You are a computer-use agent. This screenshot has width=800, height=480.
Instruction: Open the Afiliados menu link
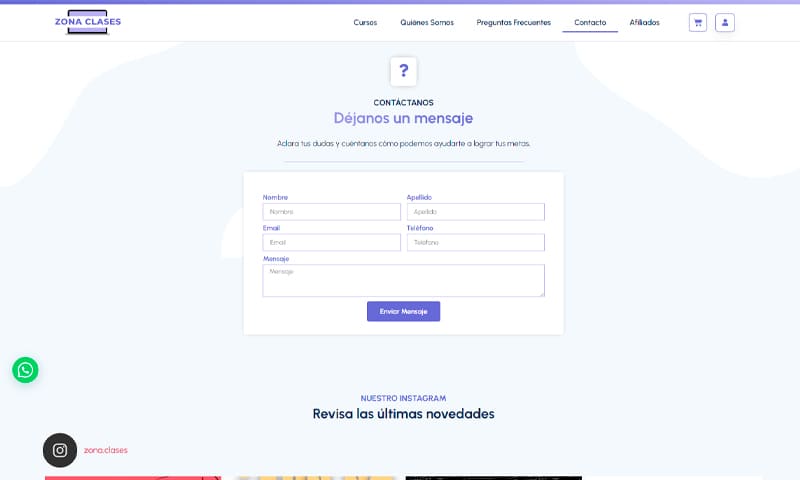(x=644, y=22)
